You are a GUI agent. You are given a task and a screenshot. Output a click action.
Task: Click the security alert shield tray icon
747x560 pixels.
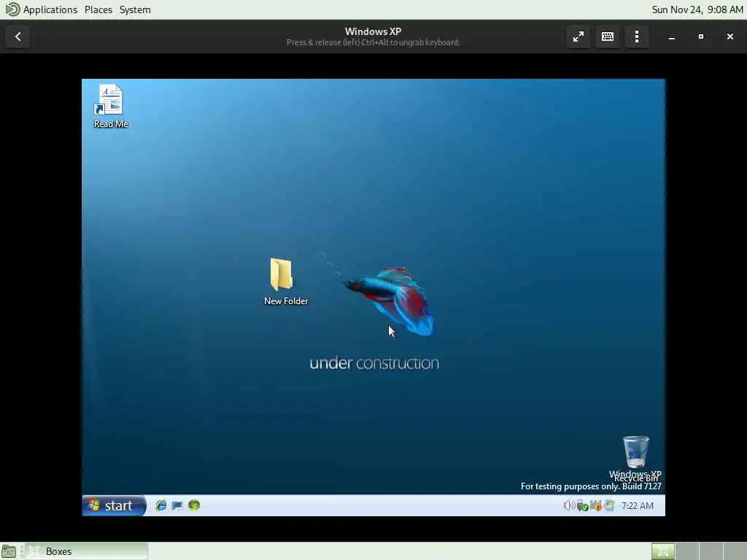[596, 505]
